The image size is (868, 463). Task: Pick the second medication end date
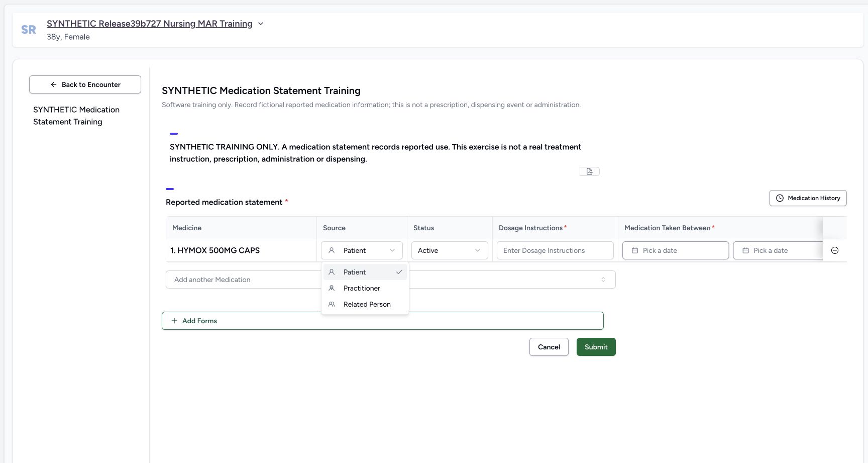click(778, 250)
